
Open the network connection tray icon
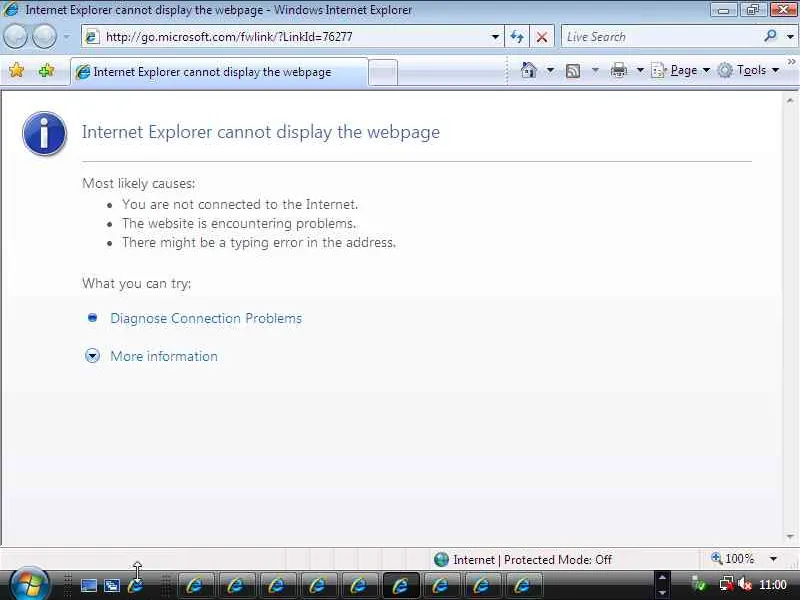click(726, 585)
